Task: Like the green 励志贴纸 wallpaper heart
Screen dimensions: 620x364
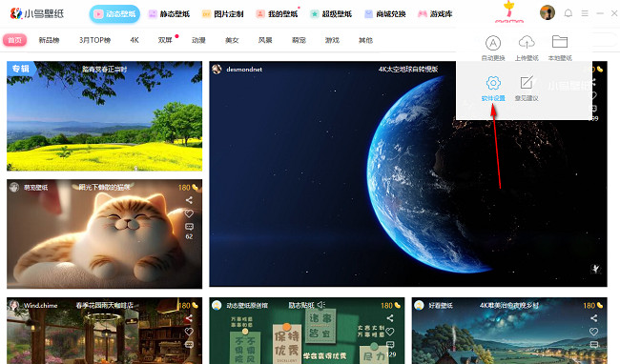Action: pos(390,332)
